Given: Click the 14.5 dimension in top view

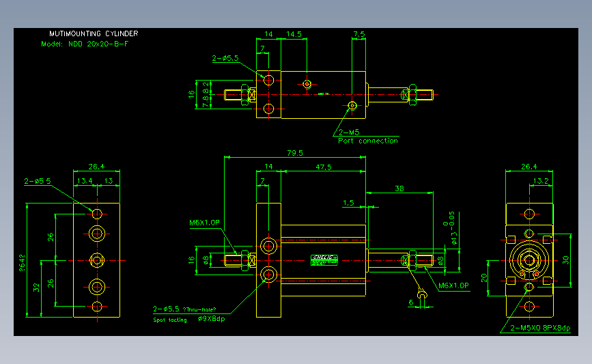Looking at the screenshot, I should [294, 34].
